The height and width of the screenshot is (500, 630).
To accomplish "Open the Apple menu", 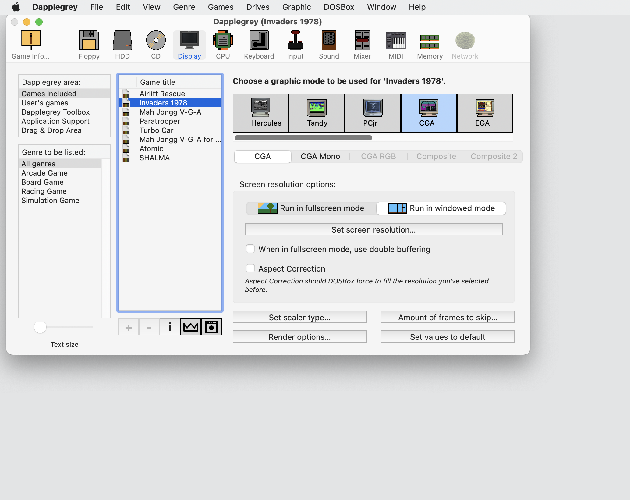I will 15,7.
